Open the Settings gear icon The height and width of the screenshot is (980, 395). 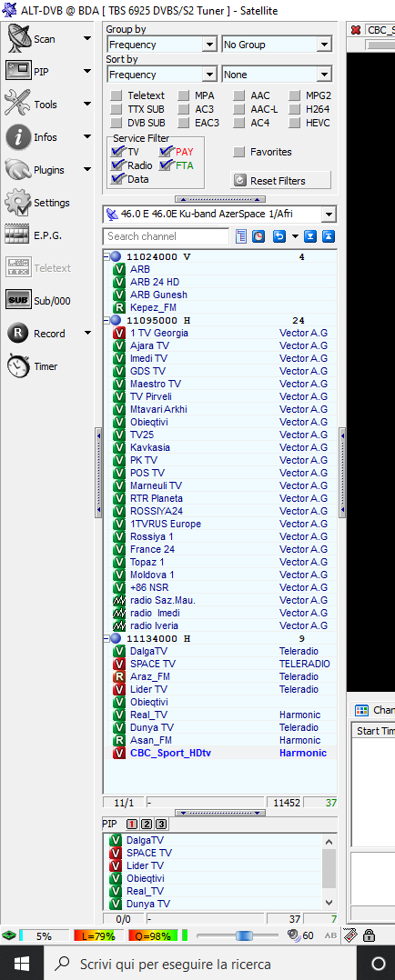pyautogui.click(x=18, y=203)
